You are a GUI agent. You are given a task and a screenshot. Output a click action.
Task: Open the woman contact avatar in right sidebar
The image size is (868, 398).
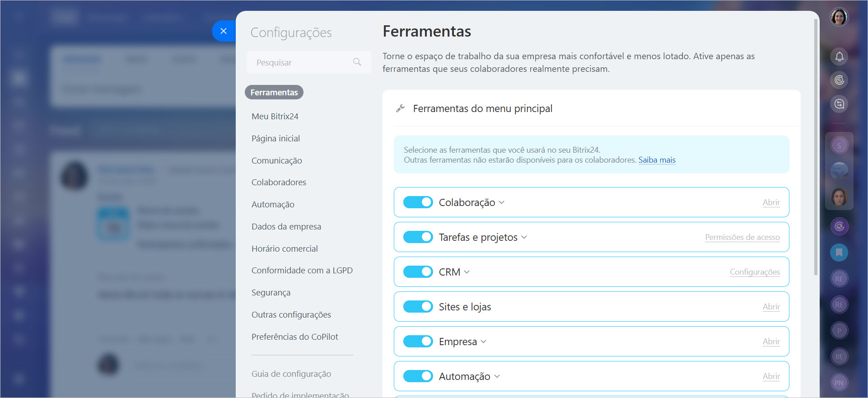click(839, 197)
